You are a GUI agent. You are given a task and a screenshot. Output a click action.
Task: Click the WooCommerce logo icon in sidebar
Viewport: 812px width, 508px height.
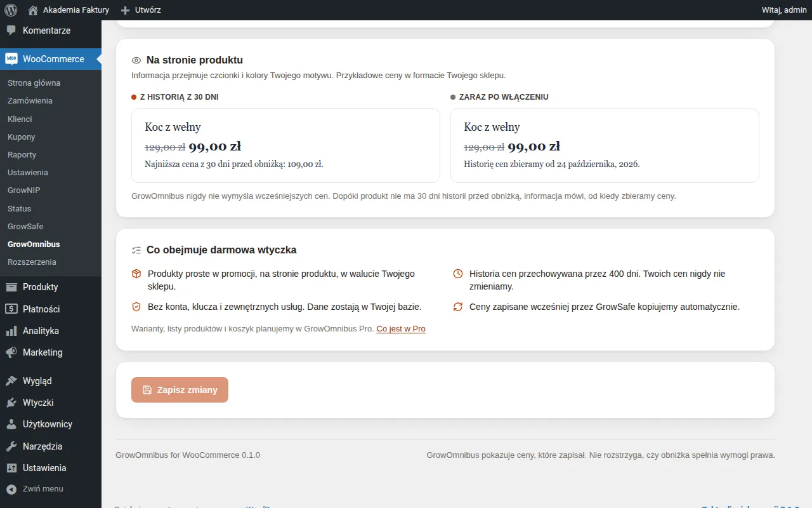(11, 58)
